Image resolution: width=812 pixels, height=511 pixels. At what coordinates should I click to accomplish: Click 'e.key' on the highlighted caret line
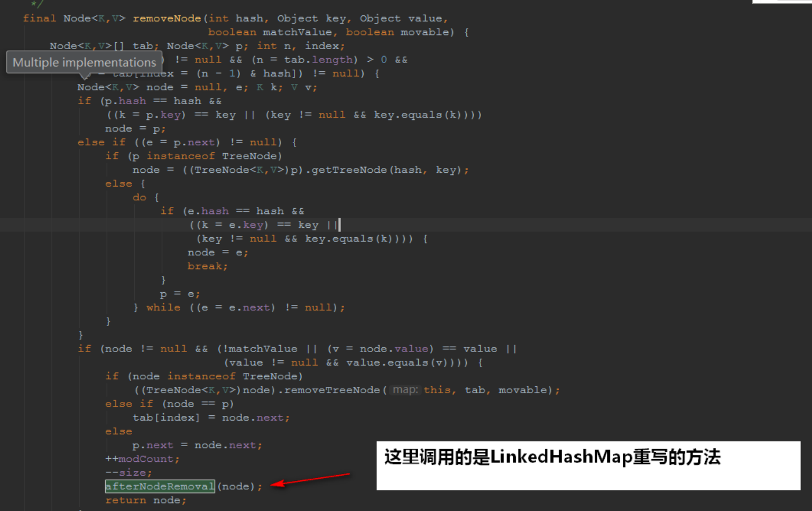(246, 225)
